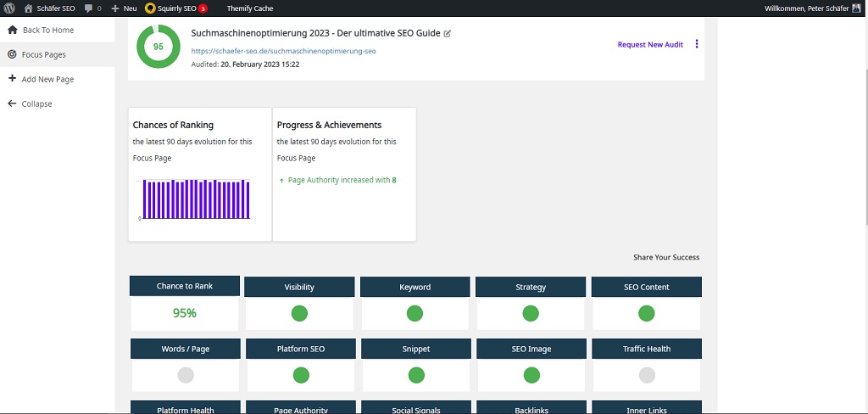The image size is (868, 414).
Task: Open the Traffic Health category header
Action: click(x=647, y=349)
